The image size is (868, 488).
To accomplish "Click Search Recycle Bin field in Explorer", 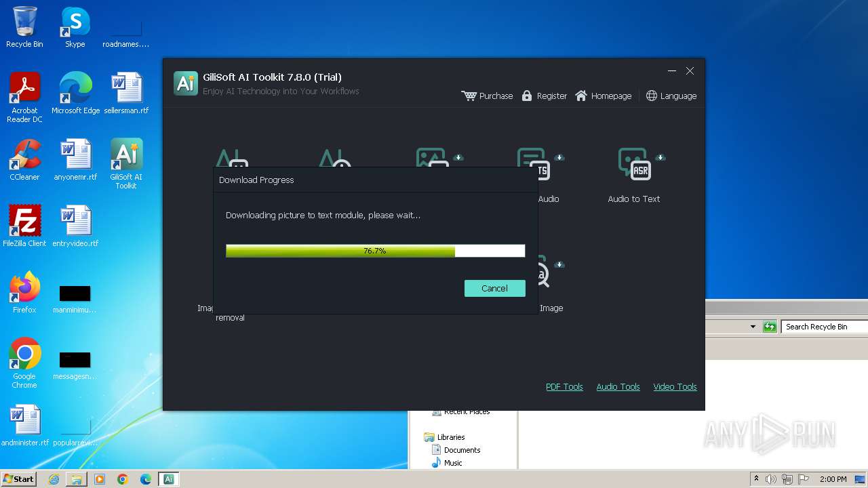I will pyautogui.click(x=824, y=327).
